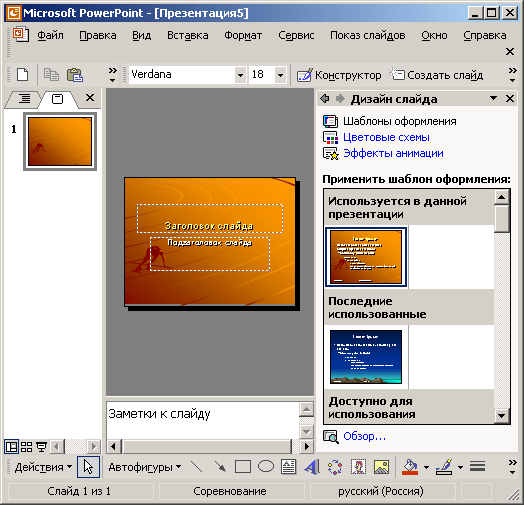Expand the Автофигуры menu
Screen dimensions: 524x505
pyautogui.click(x=145, y=467)
